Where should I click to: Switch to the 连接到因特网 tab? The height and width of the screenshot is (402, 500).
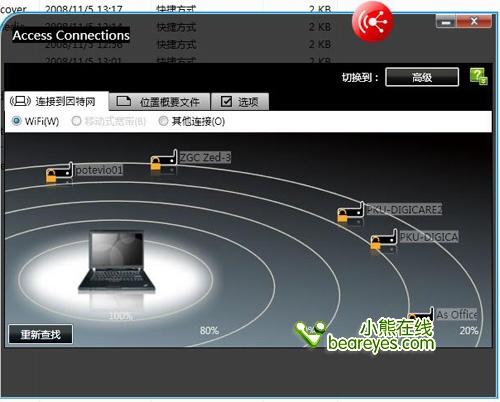[x=57, y=101]
